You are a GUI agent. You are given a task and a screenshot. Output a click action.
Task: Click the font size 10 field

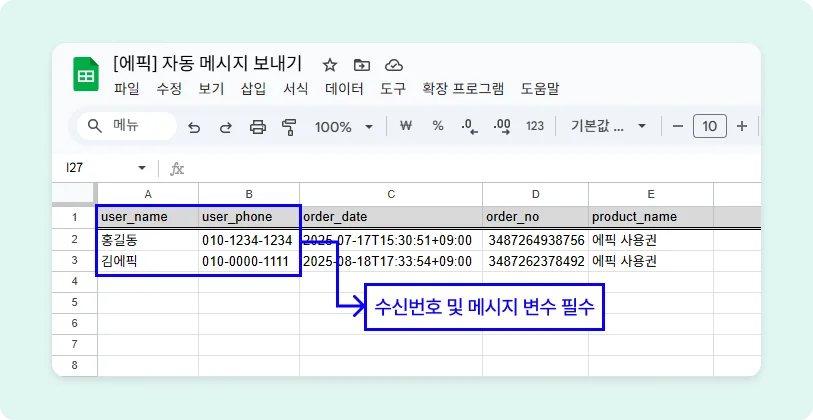pyautogui.click(x=709, y=126)
